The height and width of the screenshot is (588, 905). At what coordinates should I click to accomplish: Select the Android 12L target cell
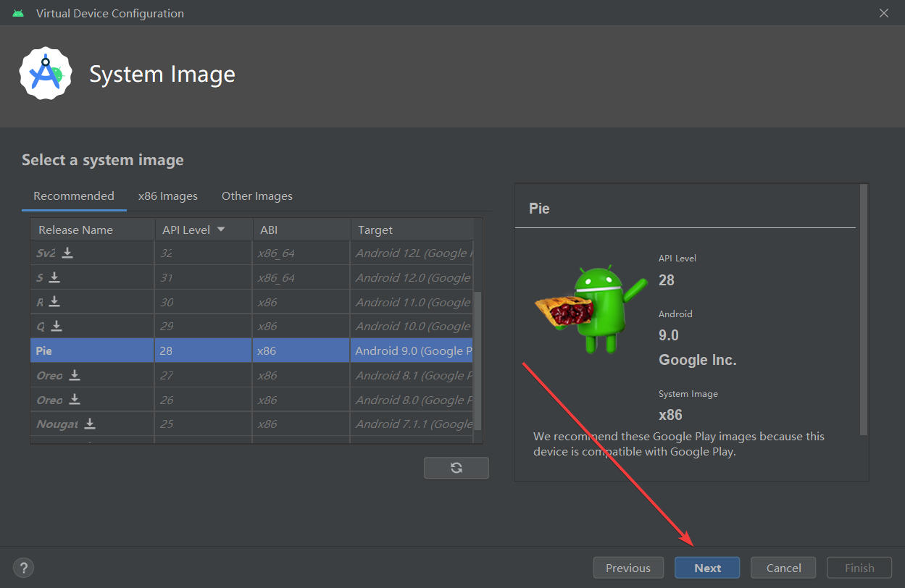(412, 253)
